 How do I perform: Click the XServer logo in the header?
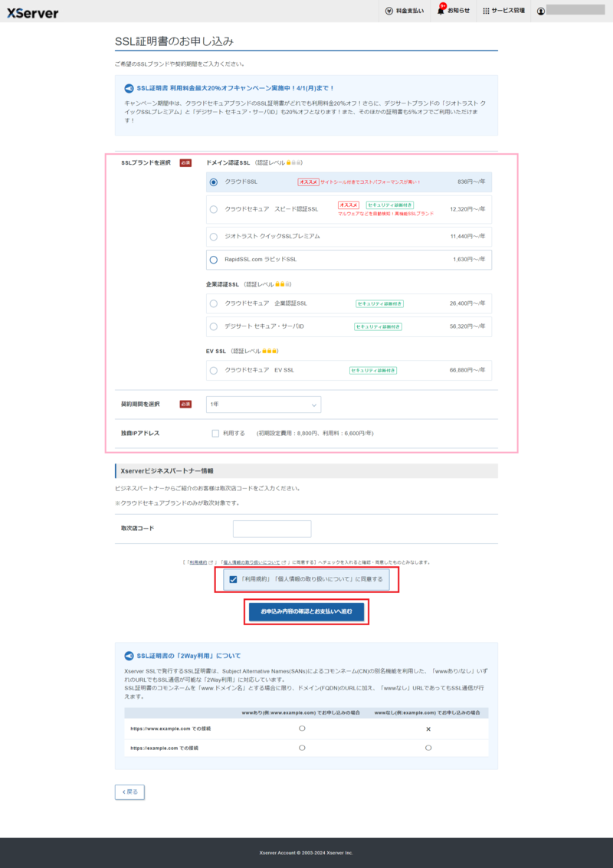[x=32, y=13]
